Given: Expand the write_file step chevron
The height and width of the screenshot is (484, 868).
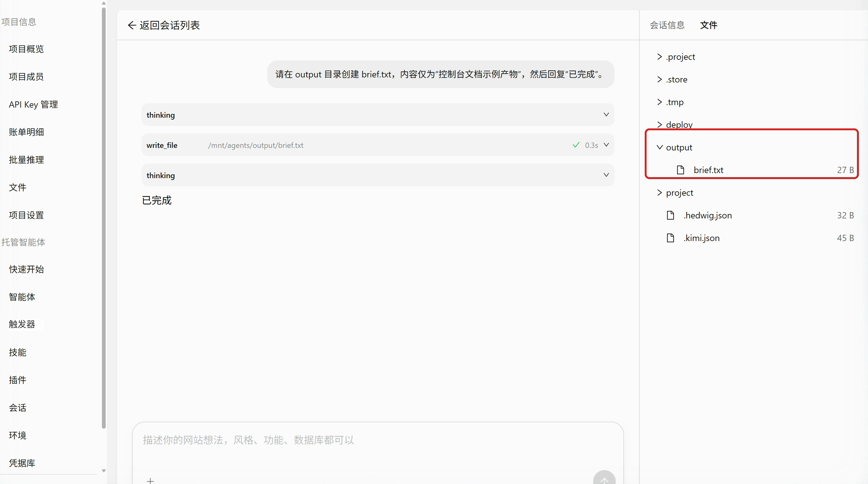Looking at the screenshot, I should [x=606, y=145].
